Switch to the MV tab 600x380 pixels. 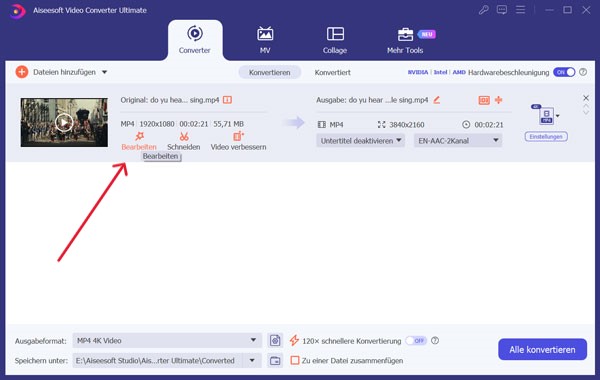265,40
